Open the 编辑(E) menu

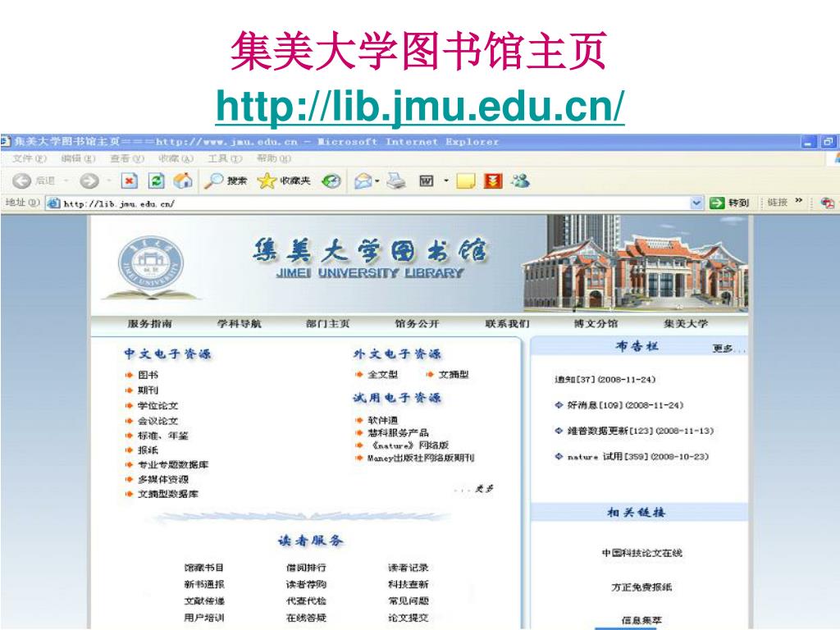(78, 158)
